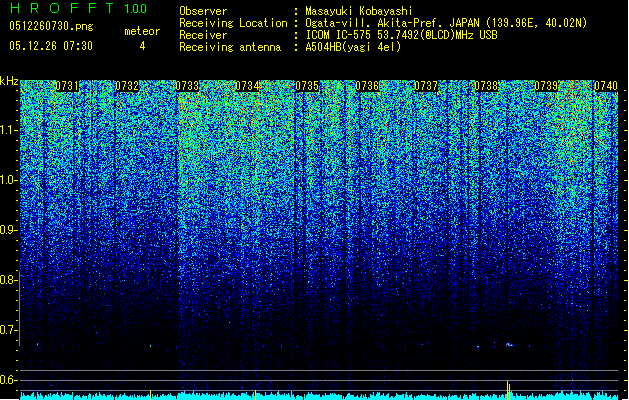Click the Receiving Location label

coord(233,23)
